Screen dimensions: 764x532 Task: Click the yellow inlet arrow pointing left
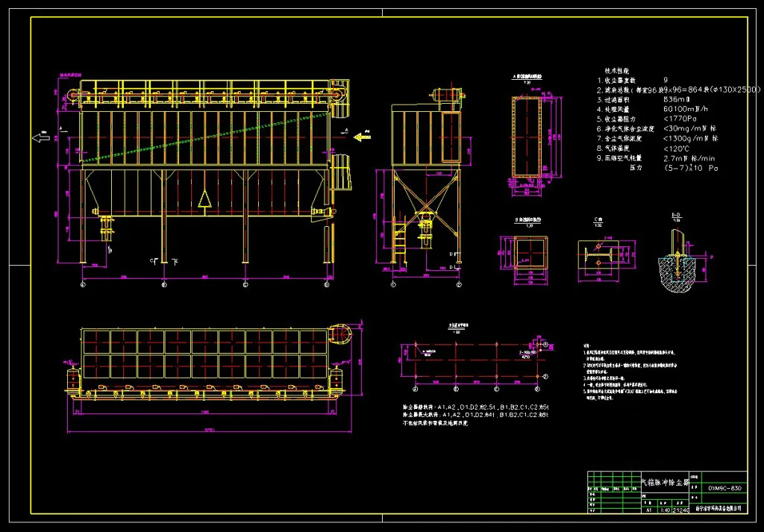point(362,136)
